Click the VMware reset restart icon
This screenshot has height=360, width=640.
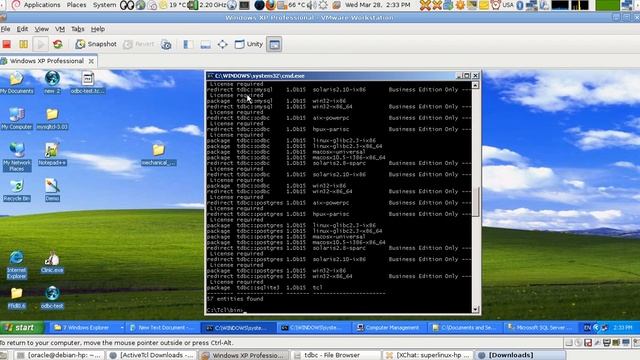(58, 44)
